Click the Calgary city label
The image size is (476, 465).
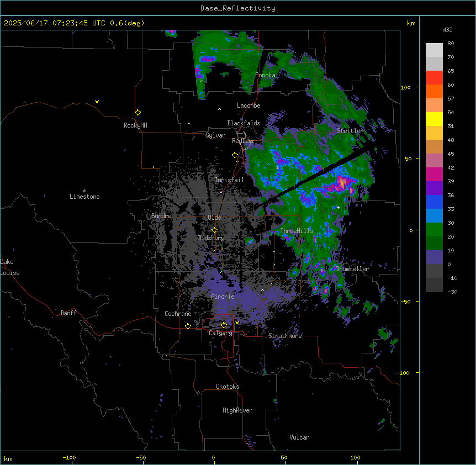[x=221, y=333]
